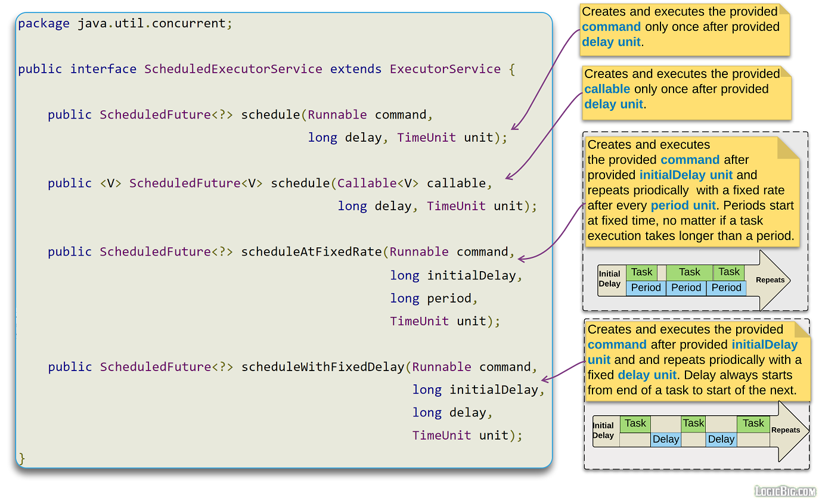
Task: Click the package java.util.concurrent declaration line
Action: (x=126, y=23)
